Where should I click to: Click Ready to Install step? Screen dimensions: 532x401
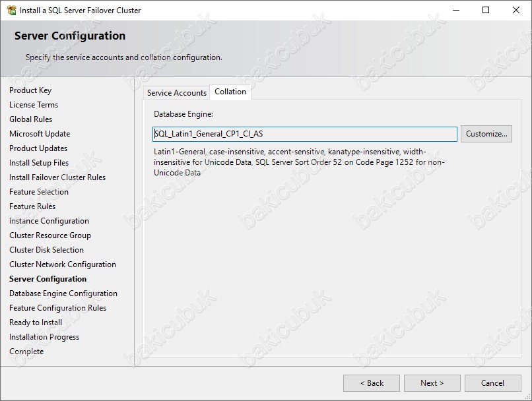[36, 323]
